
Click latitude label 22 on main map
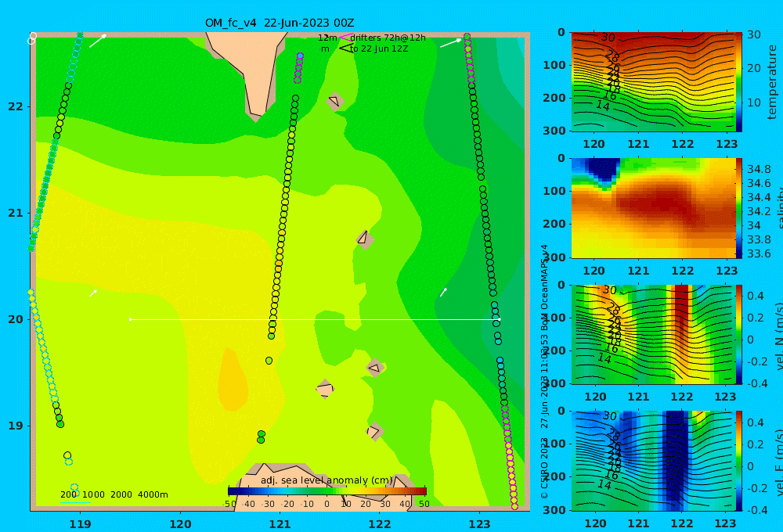[16, 107]
